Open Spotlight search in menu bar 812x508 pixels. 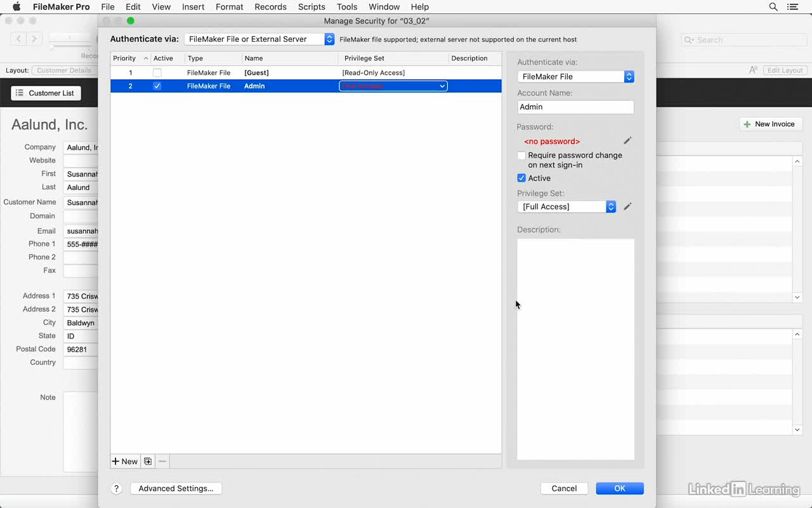[x=773, y=6]
